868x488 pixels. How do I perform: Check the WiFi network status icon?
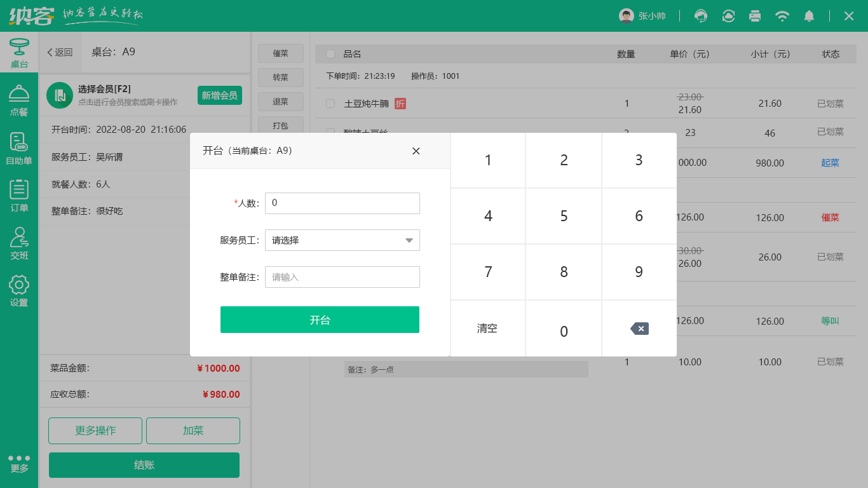(x=782, y=16)
